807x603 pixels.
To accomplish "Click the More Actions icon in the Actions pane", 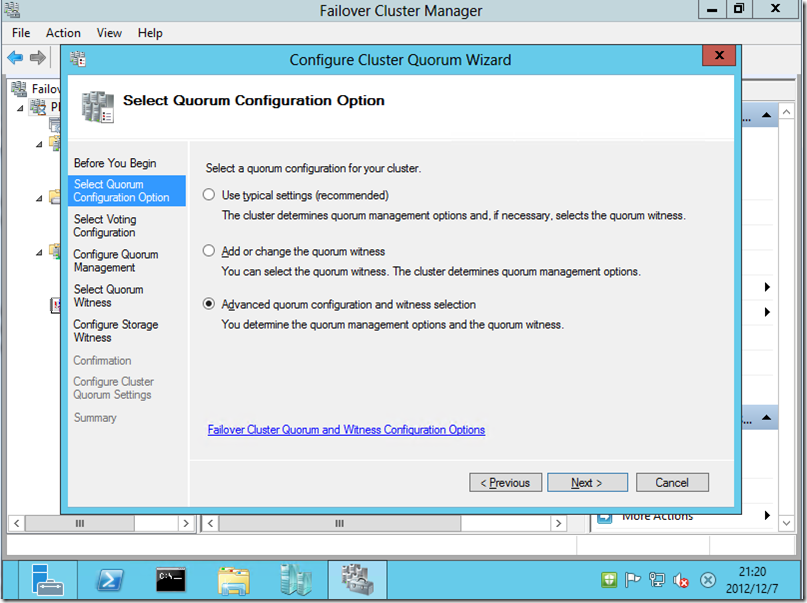I will tap(605, 518).
